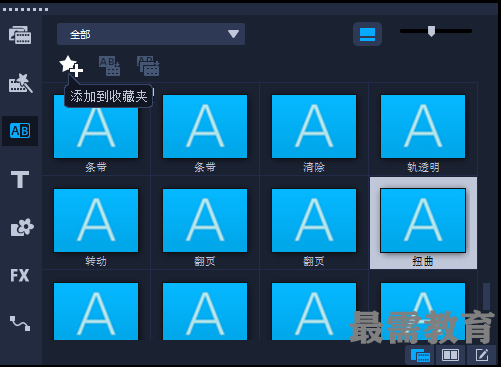Select the leftmost 条带 transition thumbnail
Viewport: 501px width, 367px height.
(96, 126)
